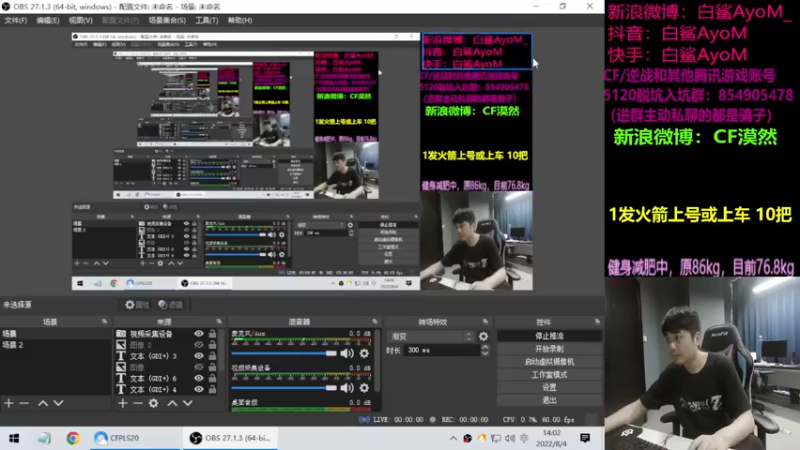Move source up in 来源 panel
Screen dimensions: 800x450
pos(172,403)
